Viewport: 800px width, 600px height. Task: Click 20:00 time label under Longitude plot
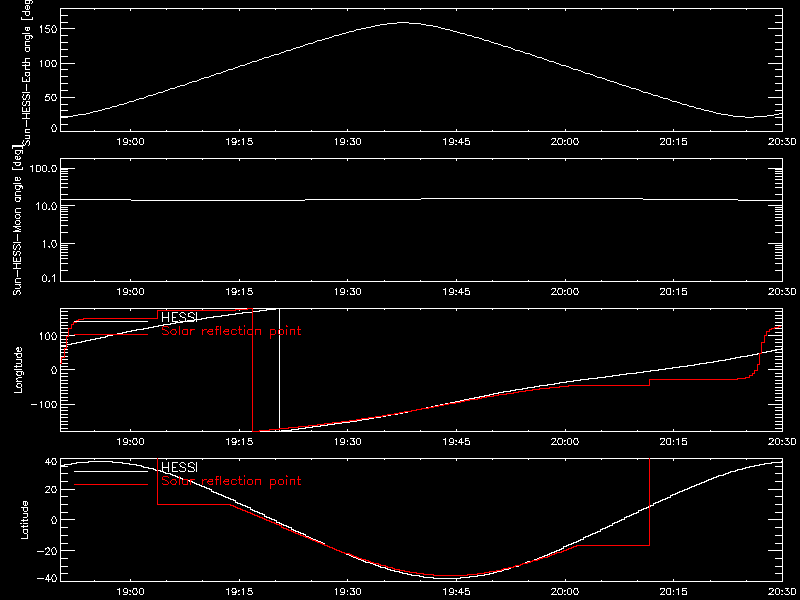[565, 441]
